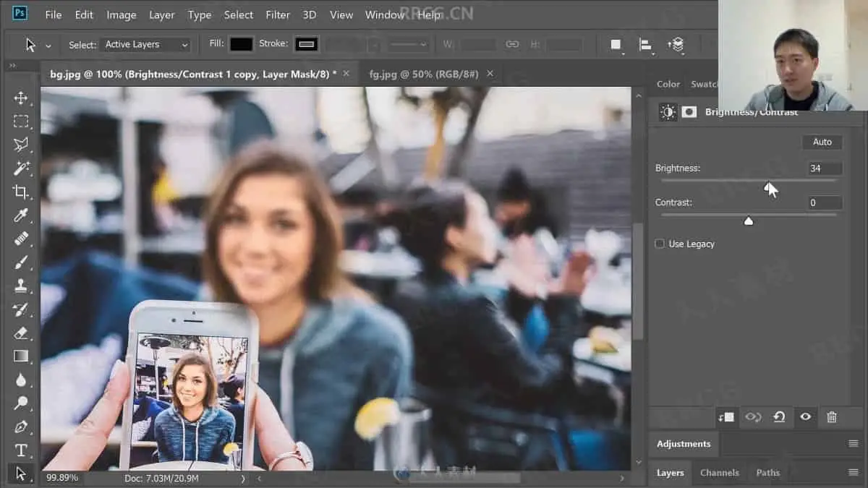
Task: Switch to the fg.jpg document tab
Action: coord(424,74)
